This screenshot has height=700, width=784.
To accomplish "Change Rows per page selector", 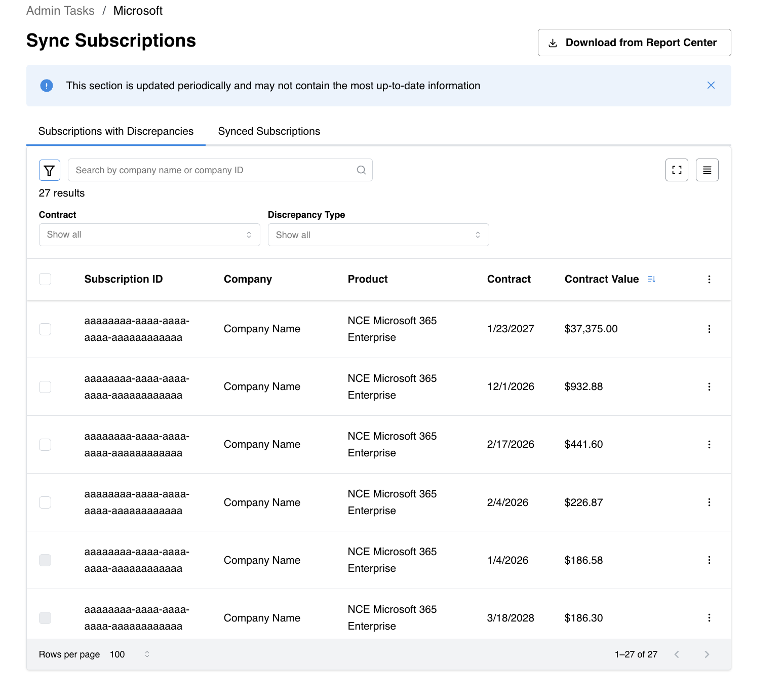I will point(130,654).
